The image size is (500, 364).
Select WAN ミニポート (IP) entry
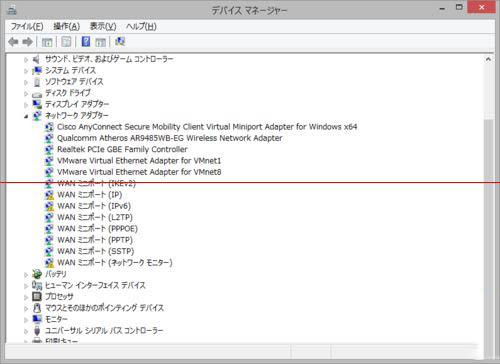[90, 195]
